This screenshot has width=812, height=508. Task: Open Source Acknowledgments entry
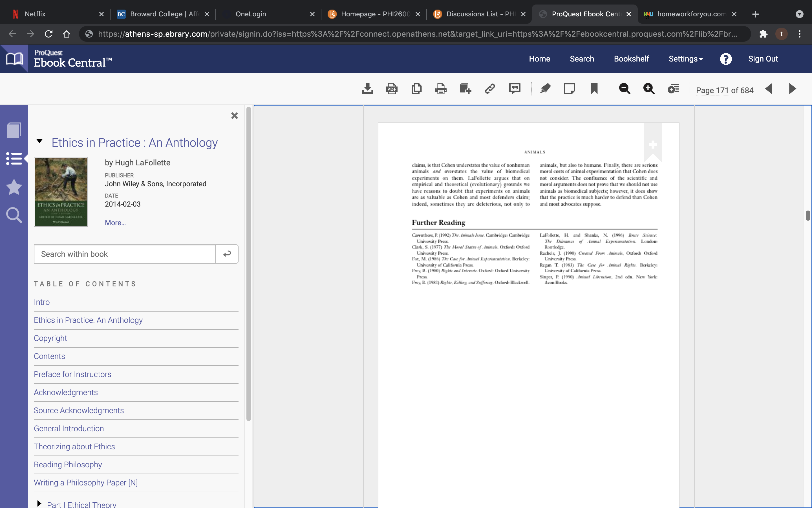[x=79, y=410]
